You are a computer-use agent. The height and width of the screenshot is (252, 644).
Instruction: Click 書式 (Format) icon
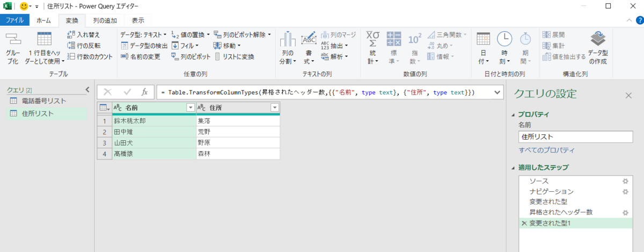[x=309, y=39]
